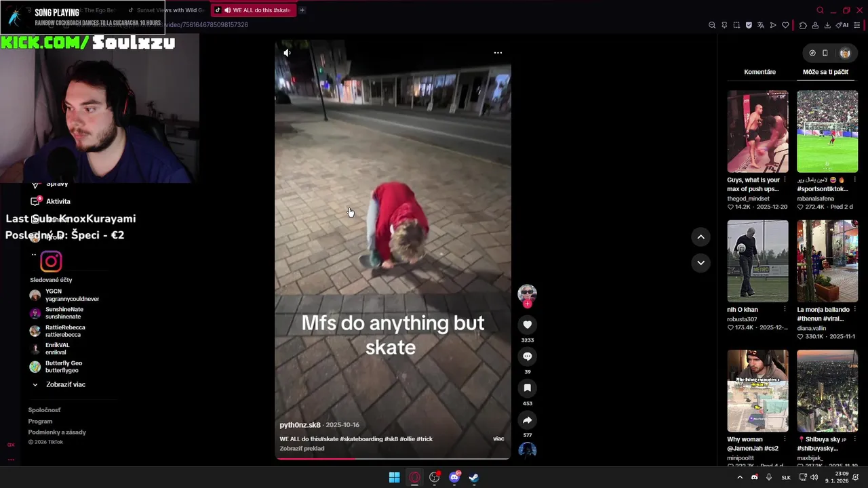Viewport: 868px width, 488px height.
Task: Open the three-dot video options menu
Action: (498, 53)
